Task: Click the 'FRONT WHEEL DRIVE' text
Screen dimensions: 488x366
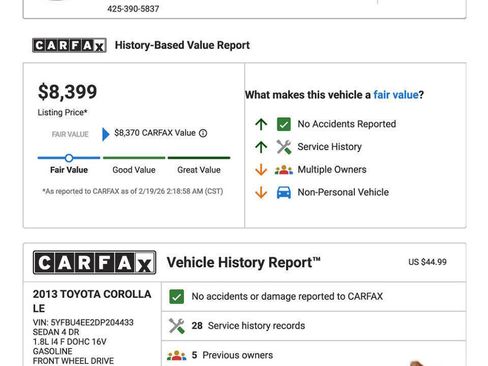Action: (73, 361)
